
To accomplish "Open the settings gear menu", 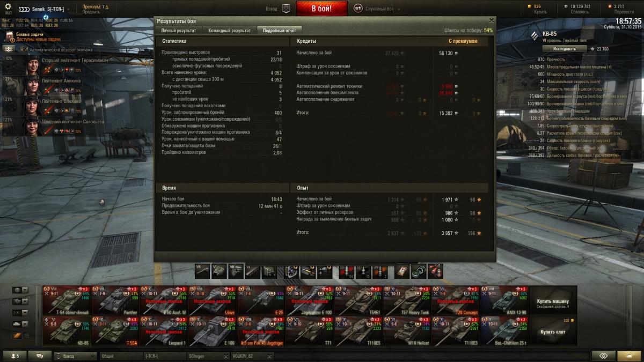I will [x=8, y=6].
